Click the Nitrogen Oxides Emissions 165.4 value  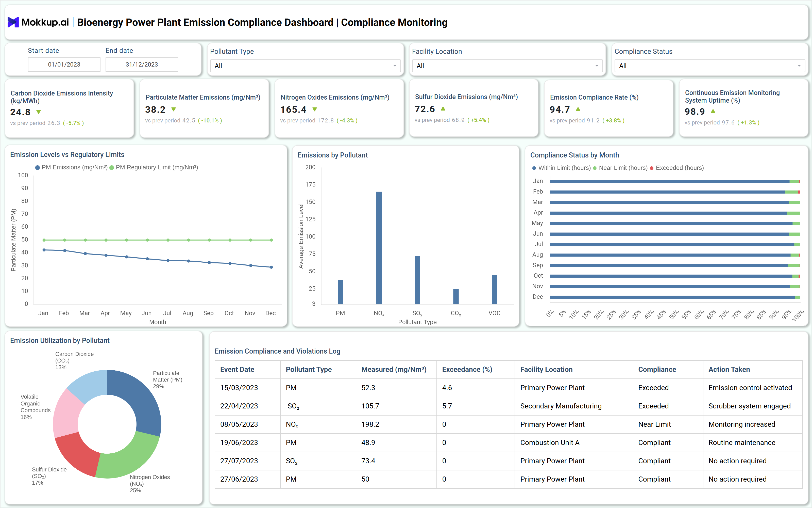click(293, 109)
